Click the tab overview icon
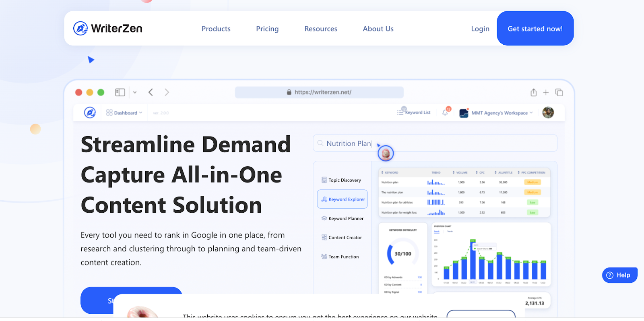 pos(559,92)
